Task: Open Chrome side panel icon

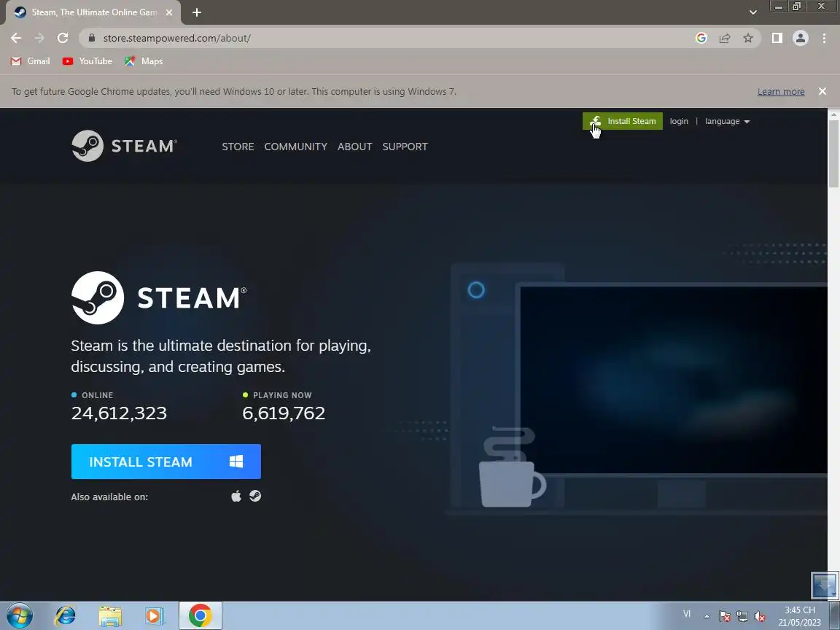Action: [777, 38]
